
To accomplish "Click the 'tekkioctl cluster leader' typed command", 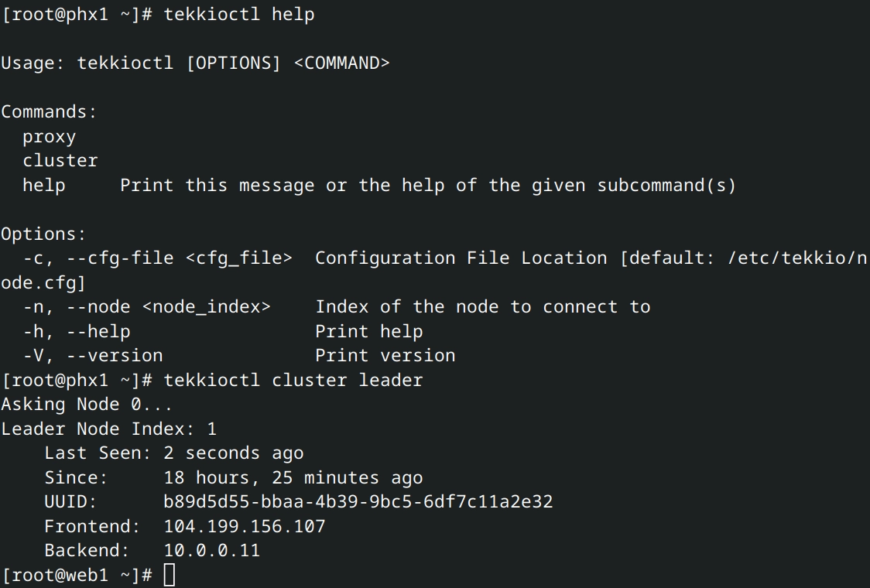I will [293, 380].
